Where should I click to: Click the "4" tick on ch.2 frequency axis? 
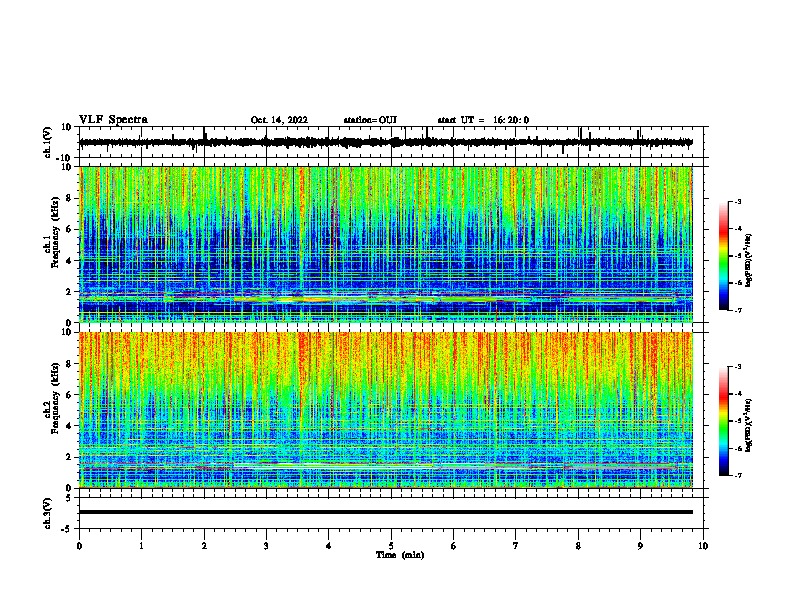pyautogui.click(x=69, y=426)
